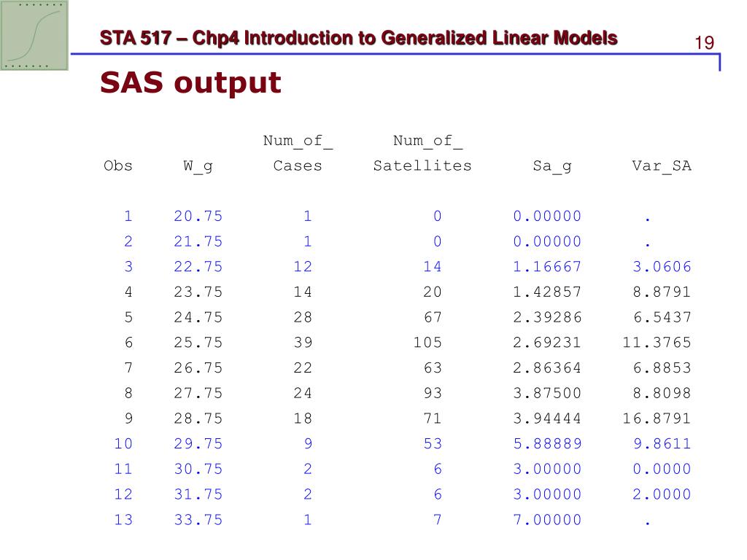Click the Sa_g value 7.00000
This screenshot has width=747, height=560.
tap(547, 519)
